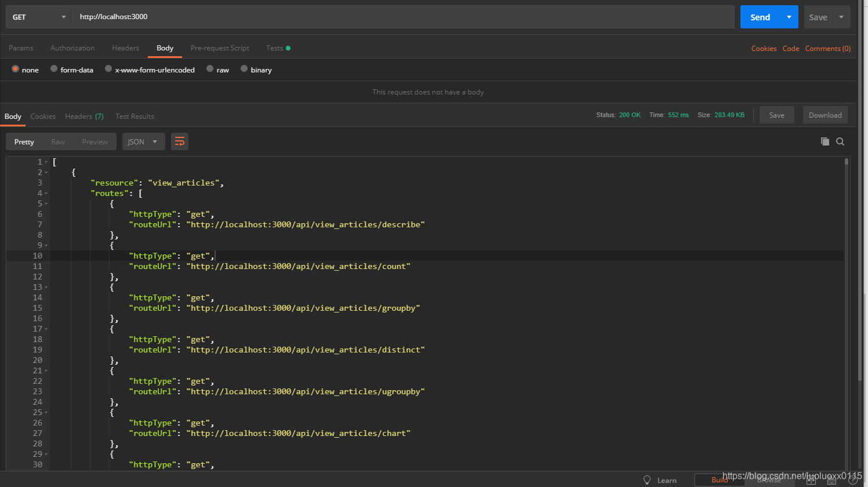Click the view_articles/distinct route URL
The height and width of the screenshot is (487, 868).
306,350
